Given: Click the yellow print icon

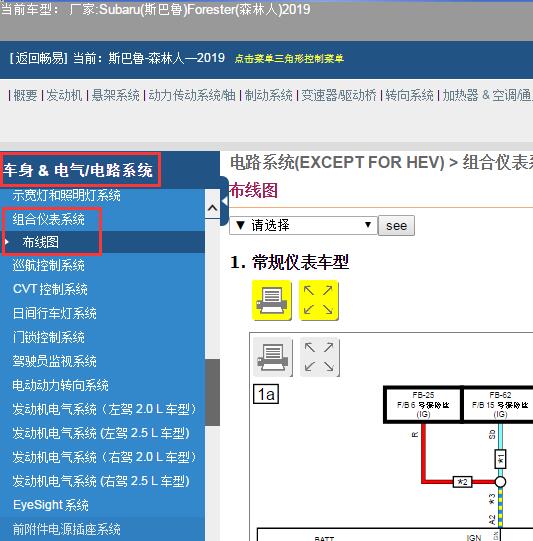Looking at the screenshot, I should click(272, 301).
